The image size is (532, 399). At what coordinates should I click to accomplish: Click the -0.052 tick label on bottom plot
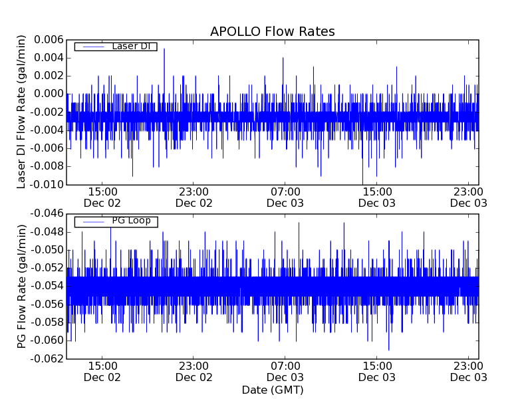pos(47,269)
